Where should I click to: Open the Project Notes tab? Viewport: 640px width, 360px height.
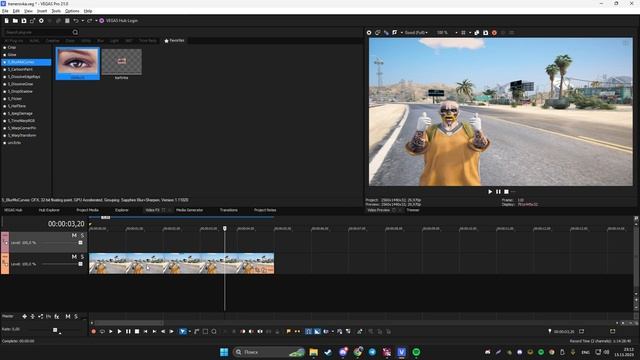point(265,210)
